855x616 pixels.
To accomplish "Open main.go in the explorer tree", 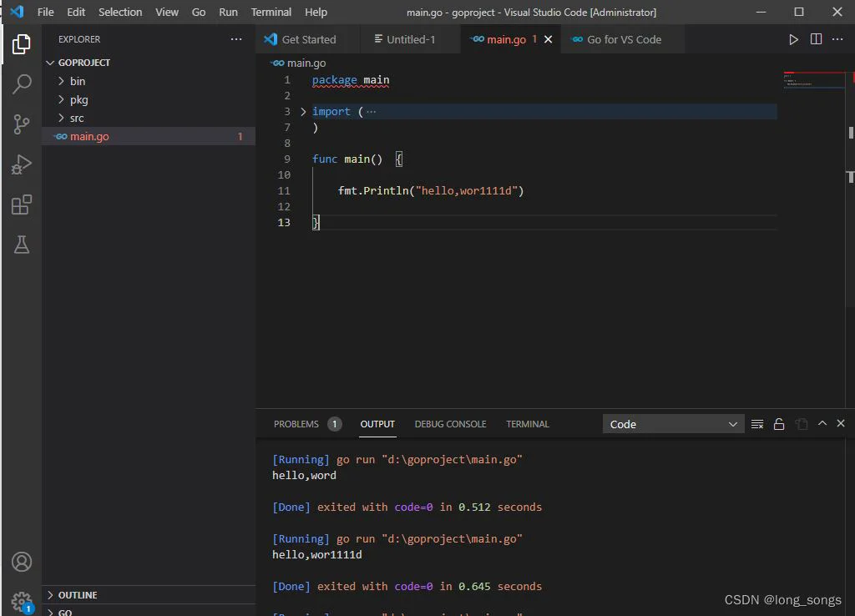I will 149,136.
